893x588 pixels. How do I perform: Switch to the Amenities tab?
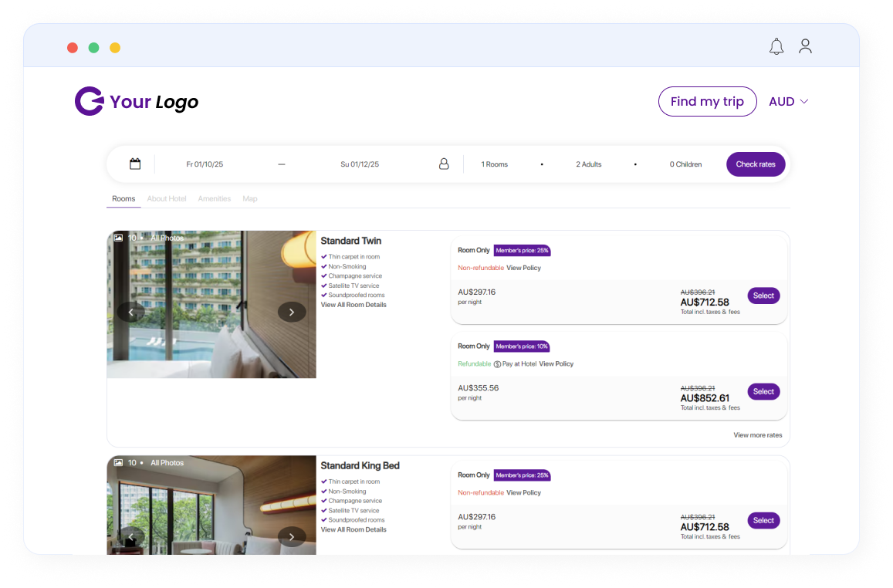215,199
